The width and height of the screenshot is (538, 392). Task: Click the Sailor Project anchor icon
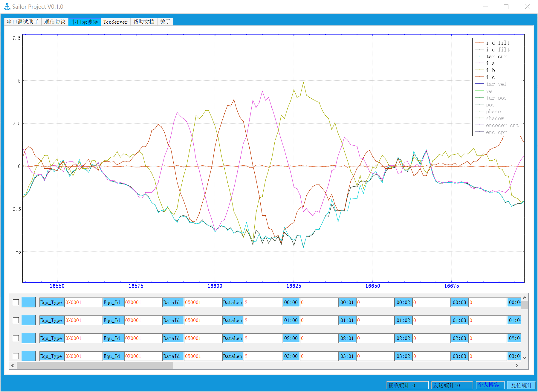pos(7,7)
